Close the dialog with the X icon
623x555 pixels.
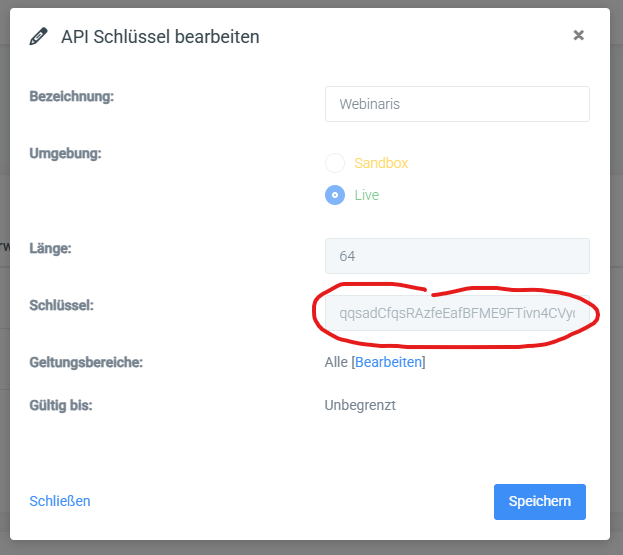click(578, 35)
